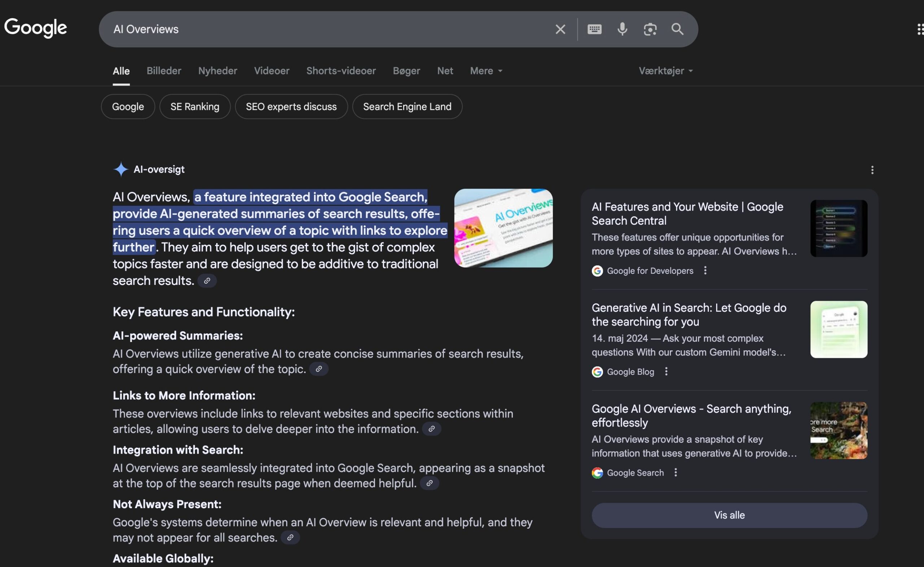The height and width of the screenshot is (567, 924).
Task: Open AI overview three-dot options menu
Action: click(872, 170)
